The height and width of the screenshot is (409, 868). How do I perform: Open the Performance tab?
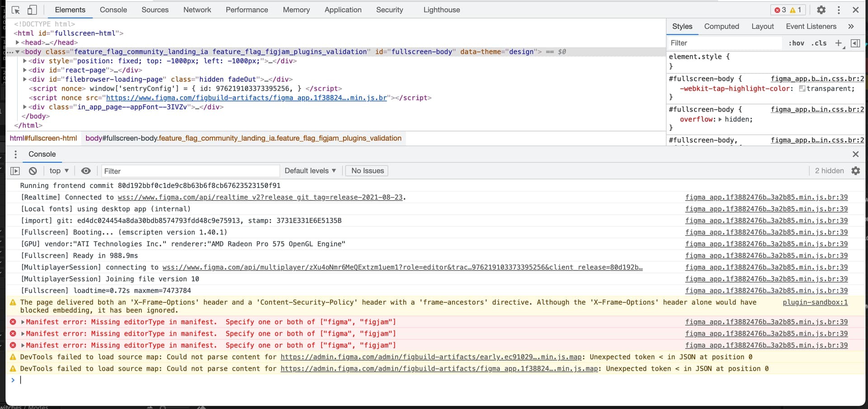(247, 10)
